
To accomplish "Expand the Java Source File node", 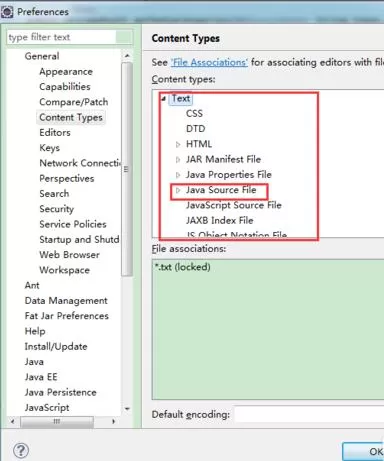I will coord(178,190).
